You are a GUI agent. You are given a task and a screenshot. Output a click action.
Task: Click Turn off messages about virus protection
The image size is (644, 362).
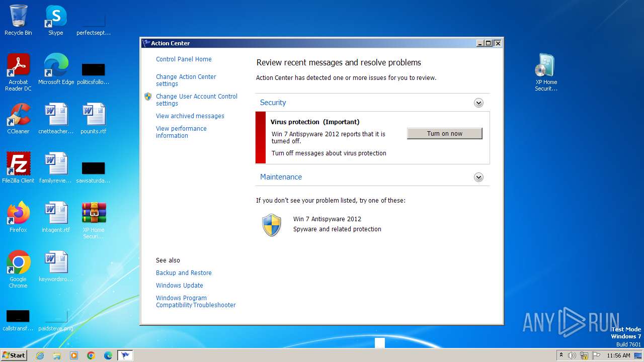coord(329,153)
